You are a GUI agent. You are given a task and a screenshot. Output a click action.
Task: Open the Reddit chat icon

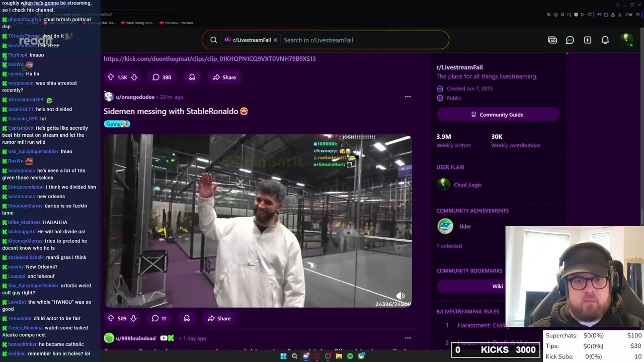570,40
